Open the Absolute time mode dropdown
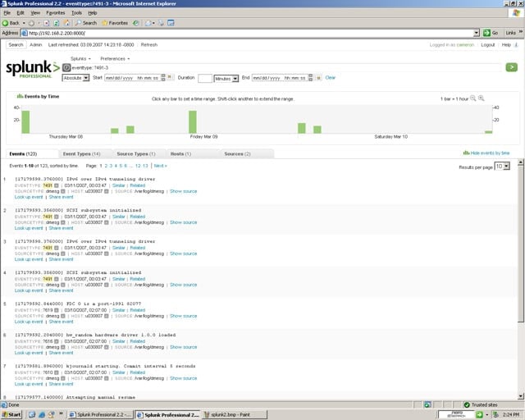Image resolution: width=525 pixels, height=420 pixels. click(x=75, y=78)
